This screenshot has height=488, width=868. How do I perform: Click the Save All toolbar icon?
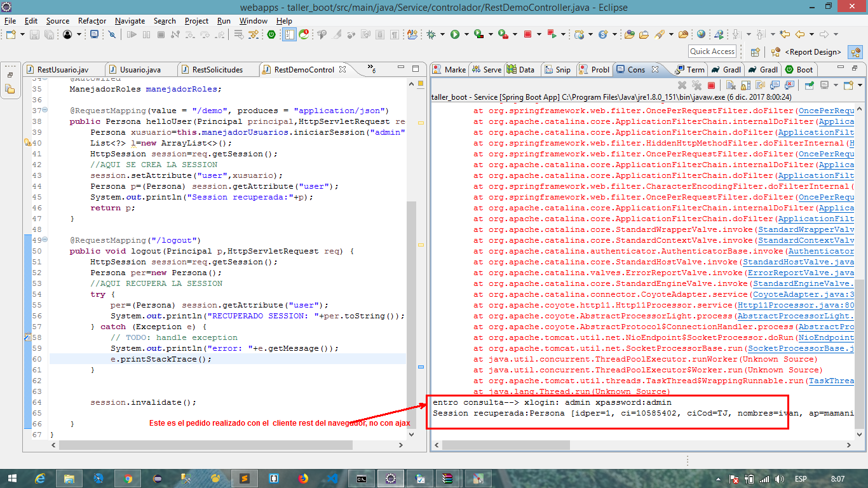pyautogui.click(x=49, y=34)
